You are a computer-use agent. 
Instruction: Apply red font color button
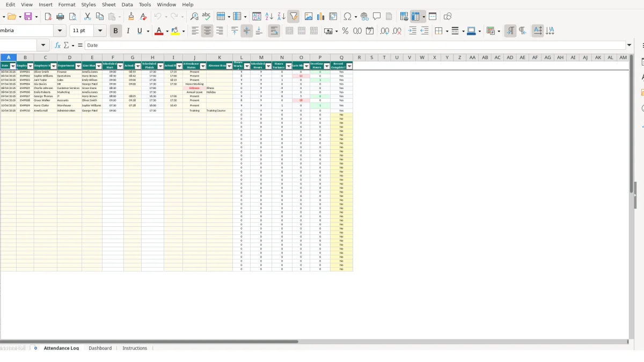158,31
